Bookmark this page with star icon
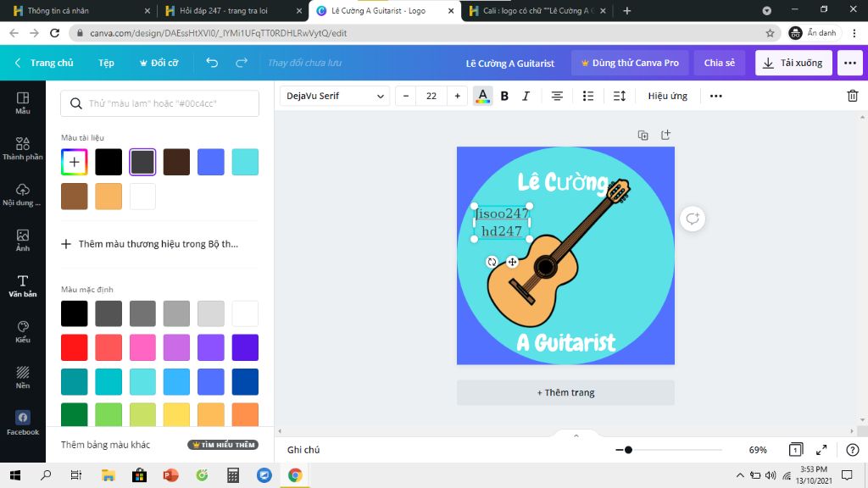The image size is (868, 488). click(770, 33)
